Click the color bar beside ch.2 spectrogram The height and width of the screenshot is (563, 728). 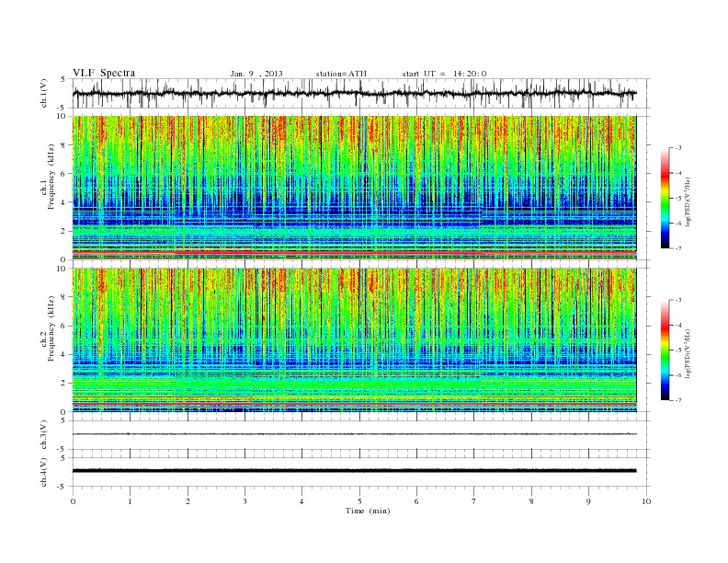point(665,350)
